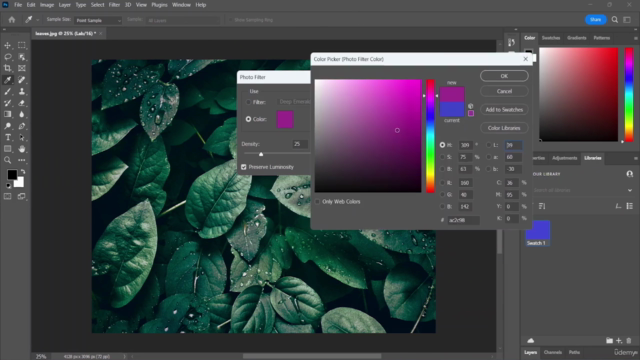Select the Eyedropper tool in the toolbox

(x=8, y=80)
